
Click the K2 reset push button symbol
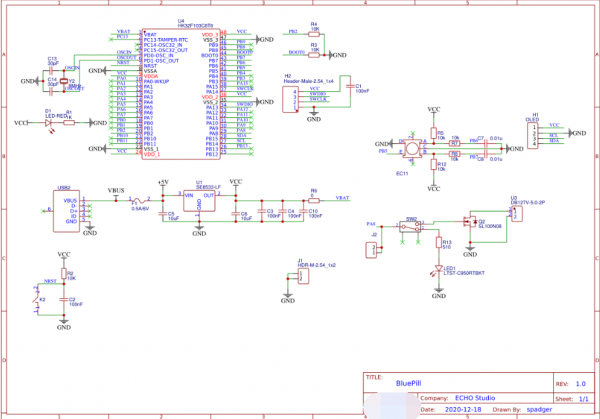click(44, 289)
